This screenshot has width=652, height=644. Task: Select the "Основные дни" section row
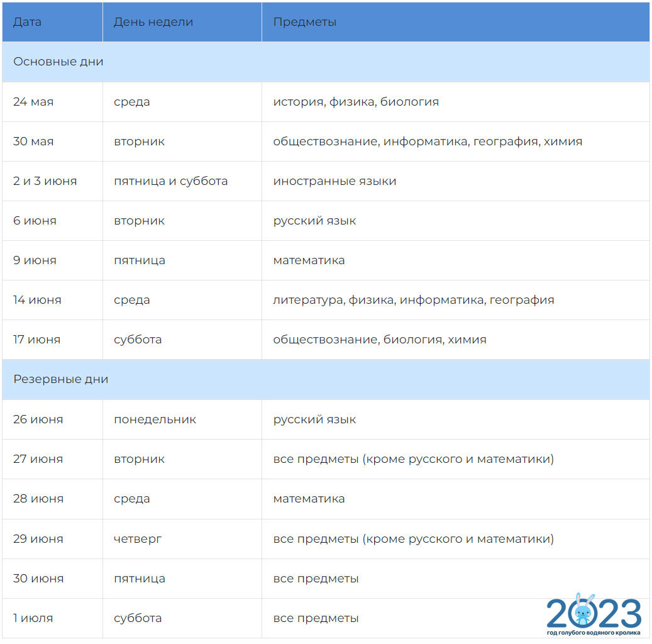[58, 62]
